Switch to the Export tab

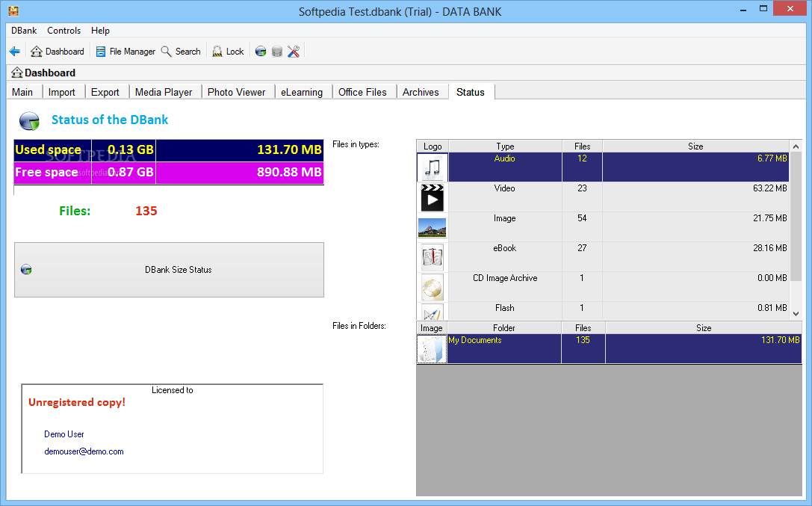coord(105,92)
